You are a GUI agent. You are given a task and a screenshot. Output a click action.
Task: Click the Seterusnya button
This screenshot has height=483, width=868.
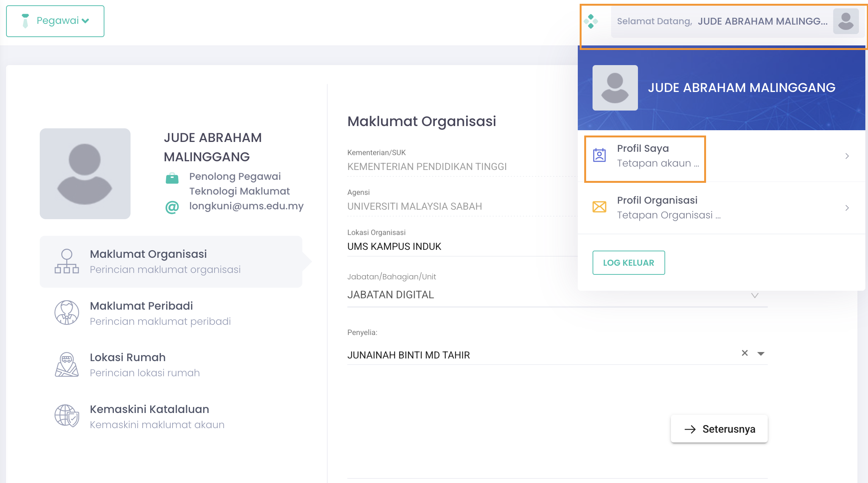719,429
